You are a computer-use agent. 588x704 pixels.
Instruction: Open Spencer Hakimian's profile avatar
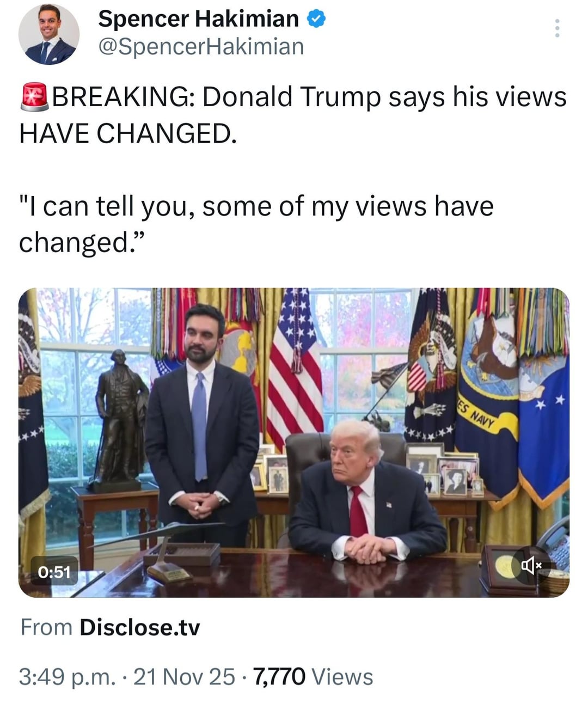(48, 34)
